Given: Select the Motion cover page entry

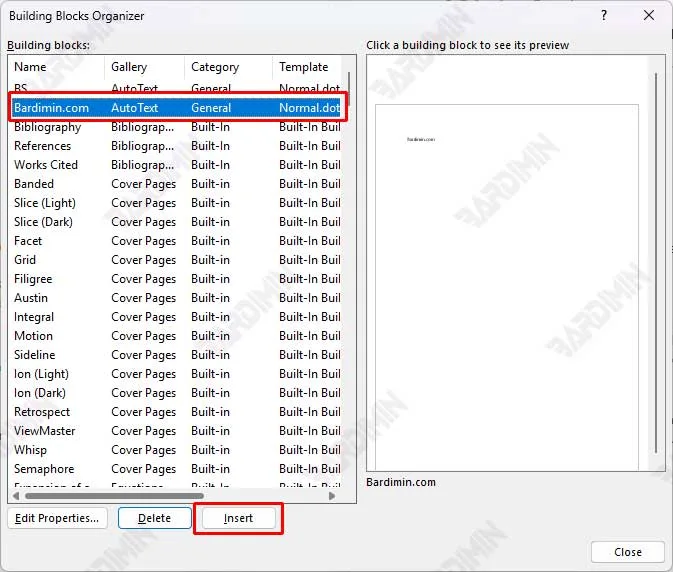Looking at the screenshot, I should pos(176,336).
